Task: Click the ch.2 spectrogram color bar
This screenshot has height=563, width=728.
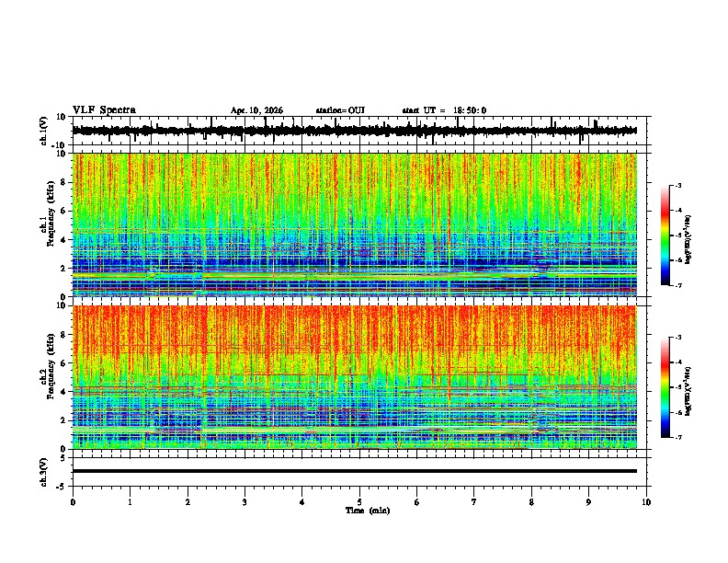Action: [x=665, y=387]
